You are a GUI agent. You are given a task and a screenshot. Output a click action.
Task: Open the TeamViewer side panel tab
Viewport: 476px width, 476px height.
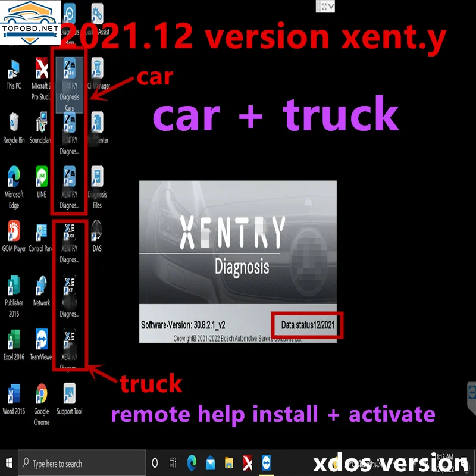471,397
